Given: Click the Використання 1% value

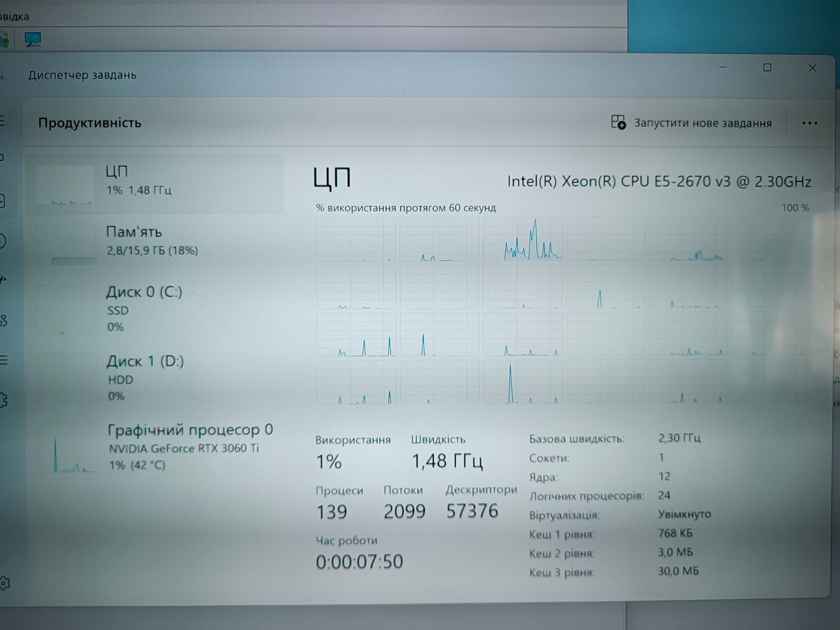Looking at the screenshot, I should [329, 462].
